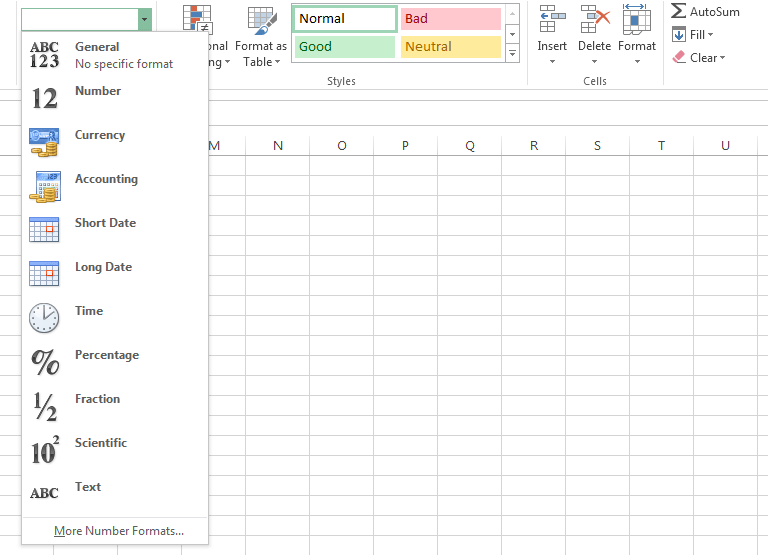Choose the Long Date calendar icon
Screen dimensions: 768x555
(x=44, y=273)
